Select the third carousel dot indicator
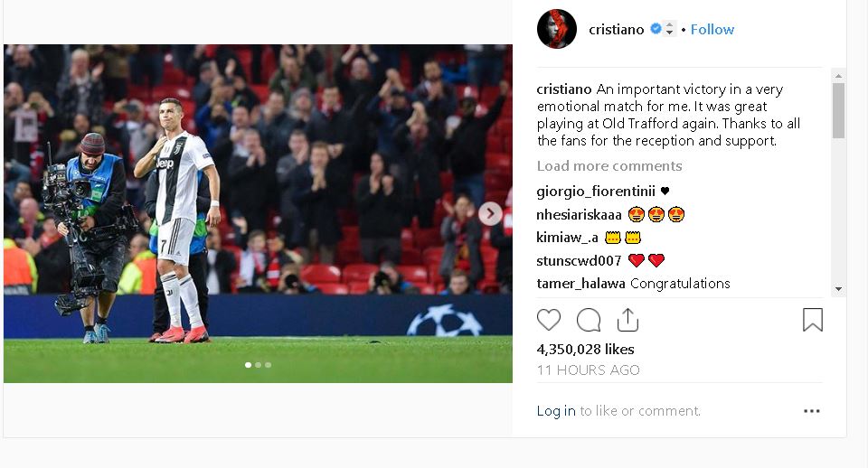 (x=268, y=365)
